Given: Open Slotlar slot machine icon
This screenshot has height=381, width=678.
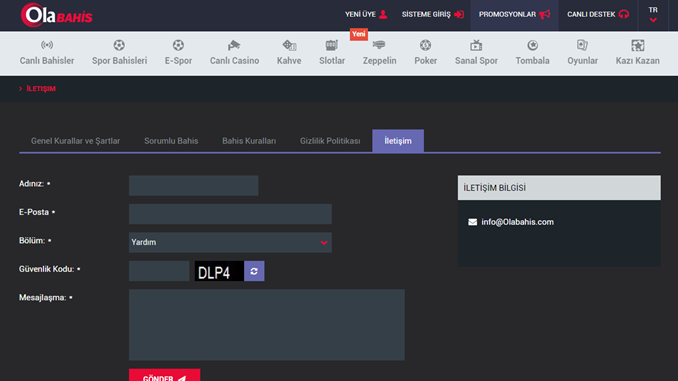Looking at the screenshot, I should click(332, 45).
